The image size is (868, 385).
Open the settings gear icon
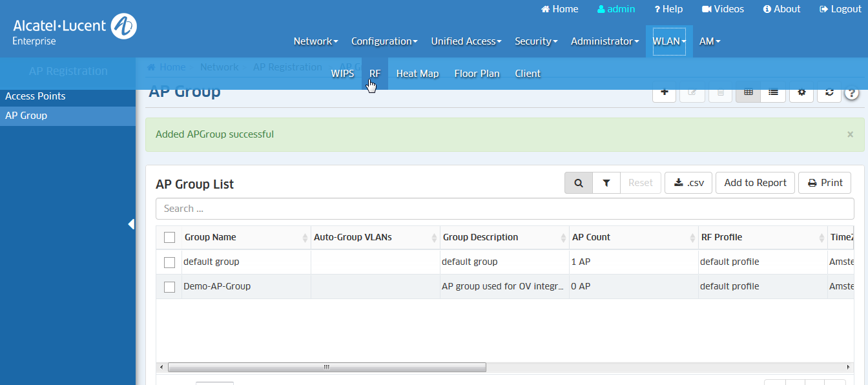(x=801, y=92)
